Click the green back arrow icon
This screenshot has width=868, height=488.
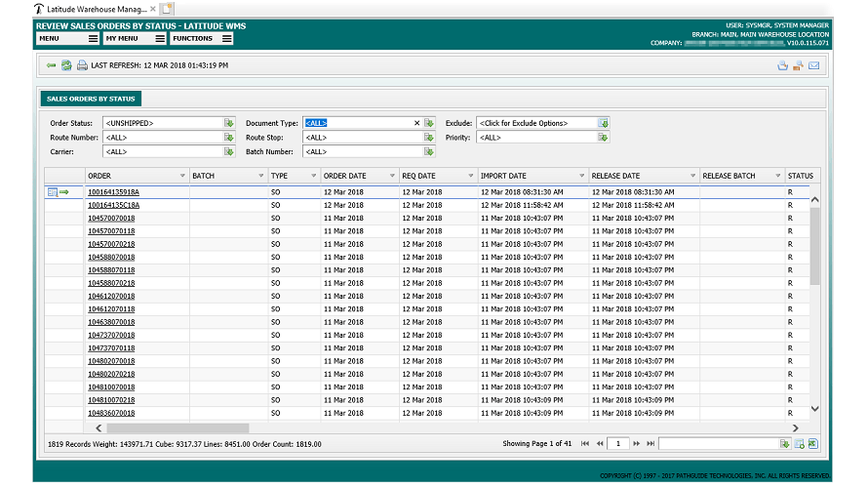tap(51, 65)
